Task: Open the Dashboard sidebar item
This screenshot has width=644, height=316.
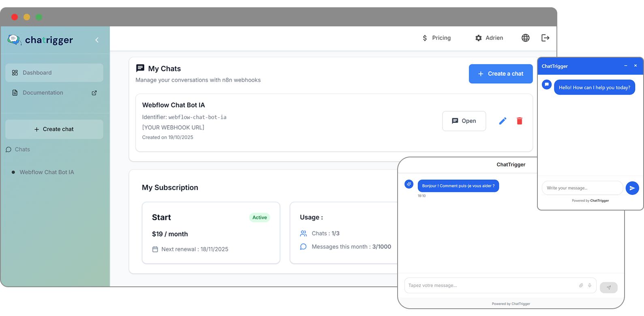Action: tap(54, 73)
